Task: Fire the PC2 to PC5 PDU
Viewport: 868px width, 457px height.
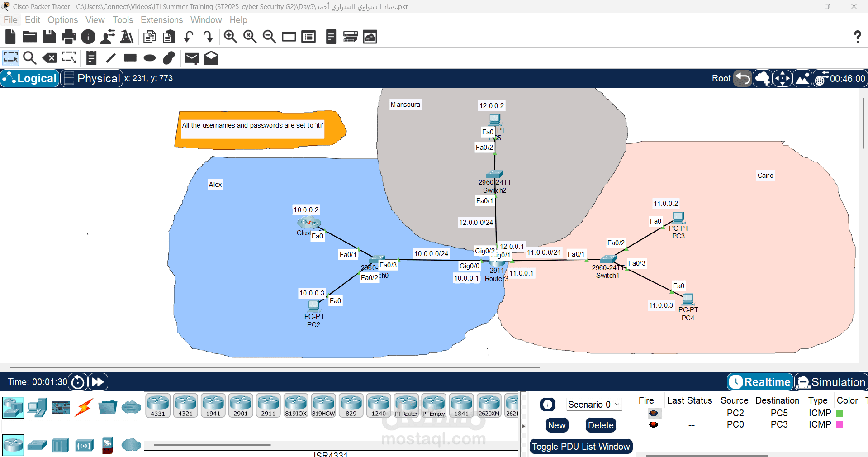Action: coord(654,413)
